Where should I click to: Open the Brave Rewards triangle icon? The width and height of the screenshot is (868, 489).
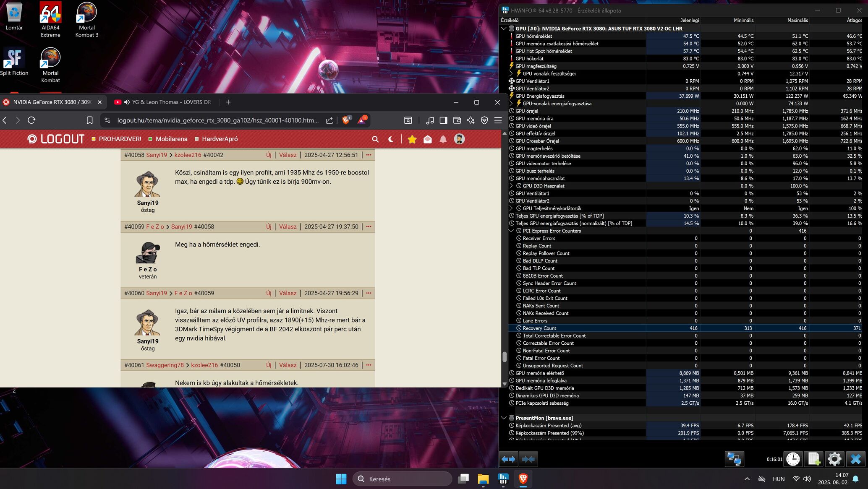[x=361, y=120]
